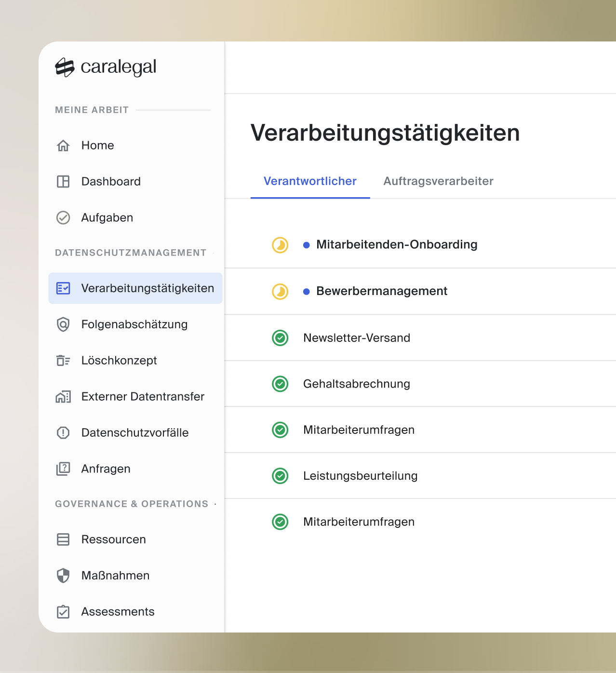Open Externer Datentransfer in the sidebar

135,397
